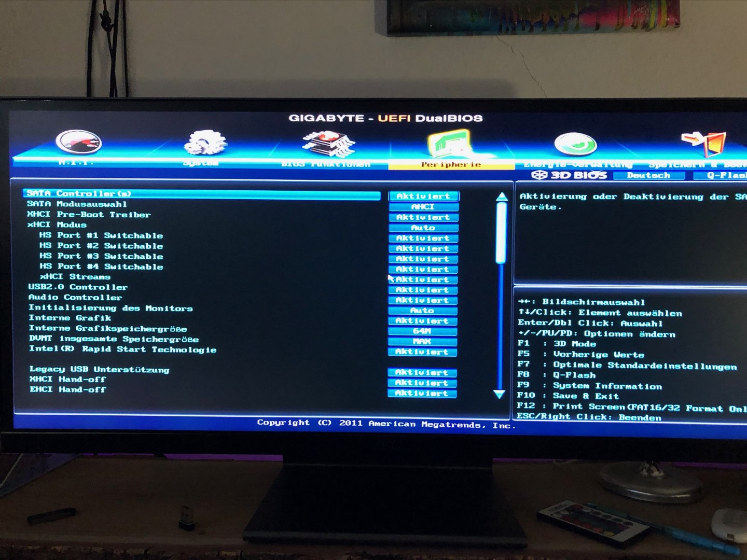Toggle SATA Controller(s) Aktiviert value
This screenshot has height=560, width=747.
pos(423,196)
